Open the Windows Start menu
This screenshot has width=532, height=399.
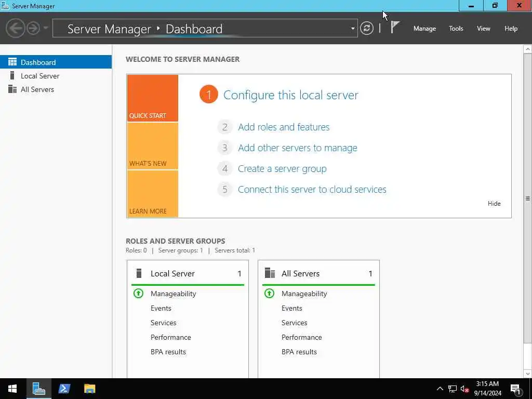point(12,389)
